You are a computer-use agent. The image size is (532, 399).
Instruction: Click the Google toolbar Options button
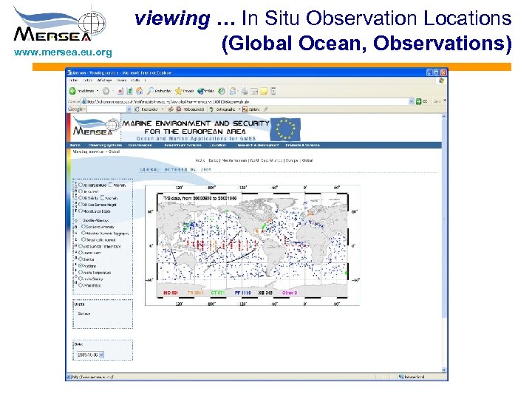tap(251, 109)
